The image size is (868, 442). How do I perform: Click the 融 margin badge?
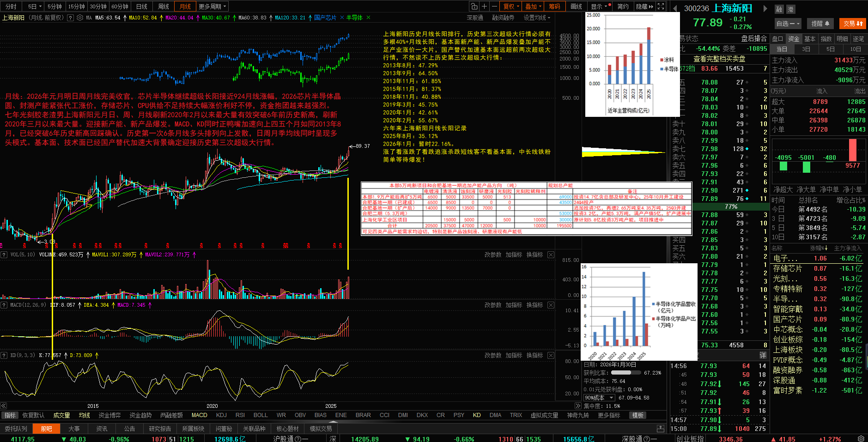779,9
